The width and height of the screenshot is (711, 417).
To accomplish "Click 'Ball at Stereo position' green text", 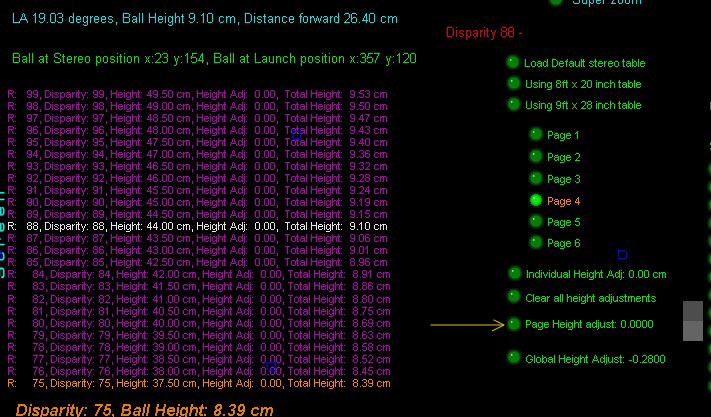I will (214, 58).
